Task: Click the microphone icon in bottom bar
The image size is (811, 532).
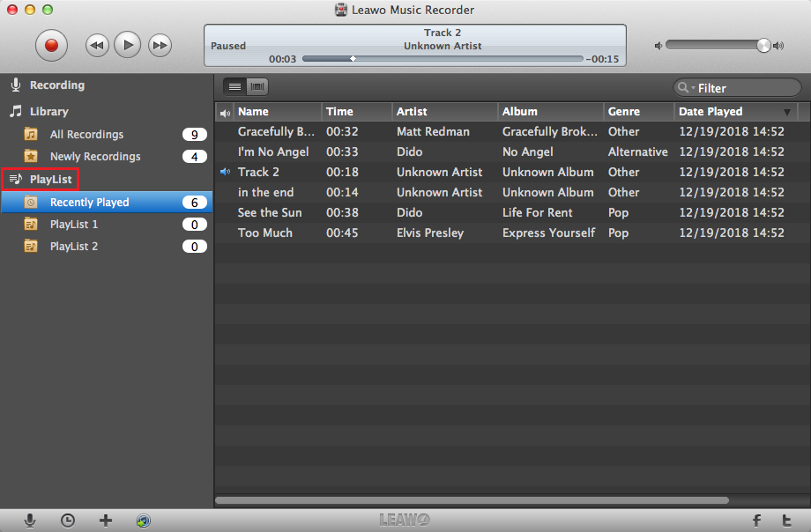Action: click(30, 521)
